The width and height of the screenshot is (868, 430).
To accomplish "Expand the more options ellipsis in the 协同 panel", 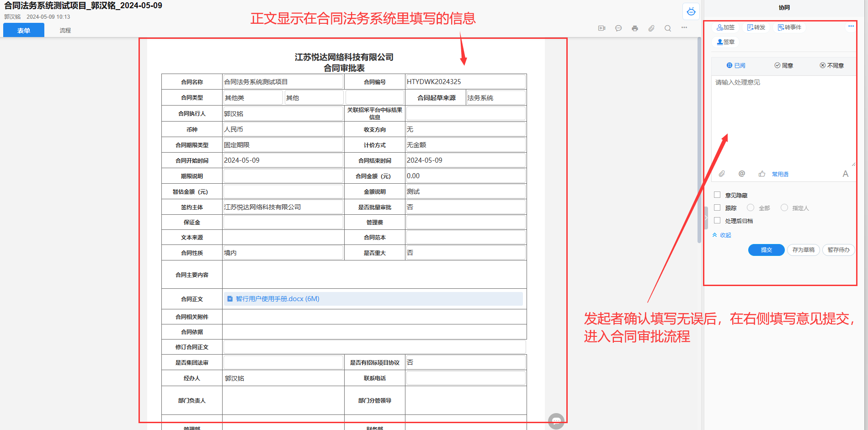I will pyautogui.click(x=851, y=26).
